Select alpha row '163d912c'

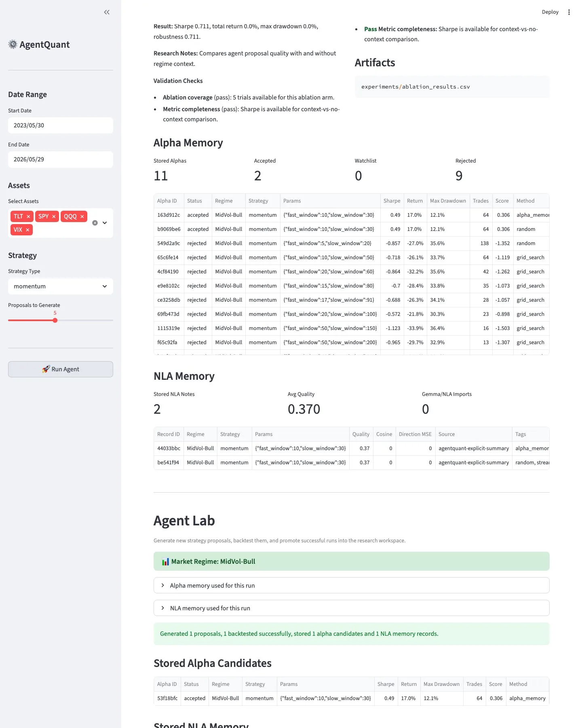352,215
